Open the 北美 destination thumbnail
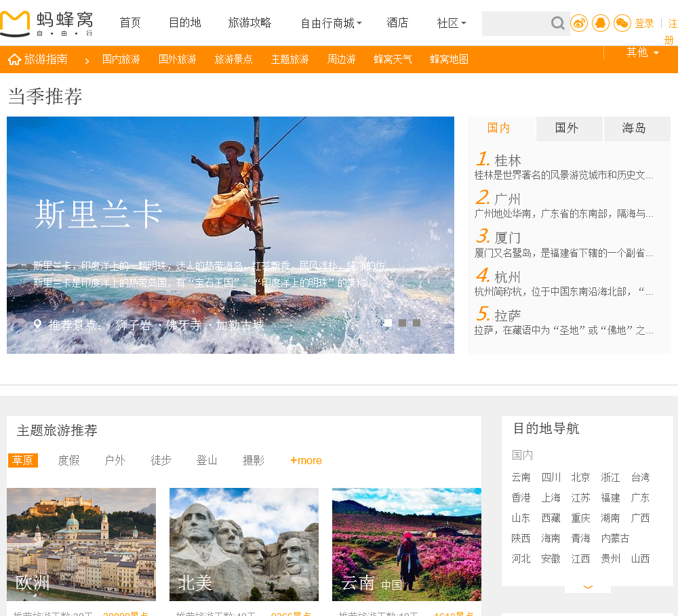 [x=244, y=544]
